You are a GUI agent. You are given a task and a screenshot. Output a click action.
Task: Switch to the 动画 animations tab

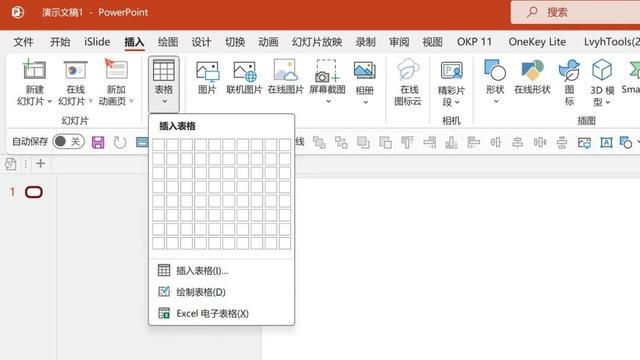click(x=268, y=42)
